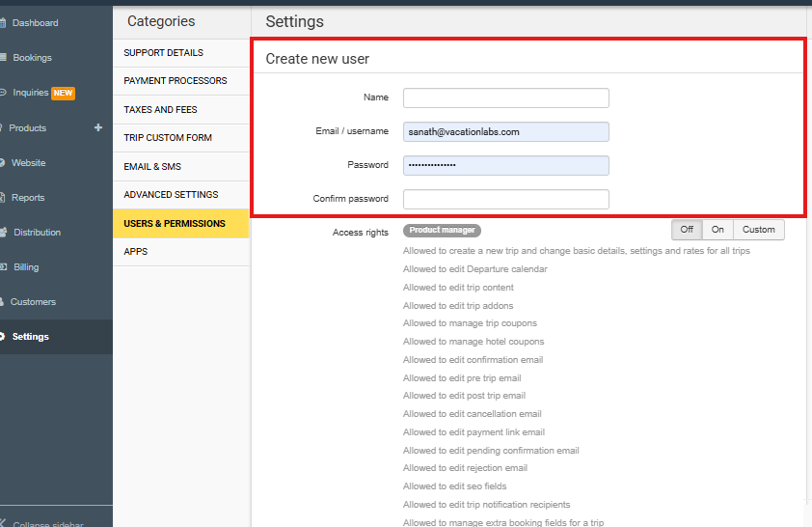Screen dimensions: 812x527
Task: Click the Confirm password field
Action: coord(505,199)
